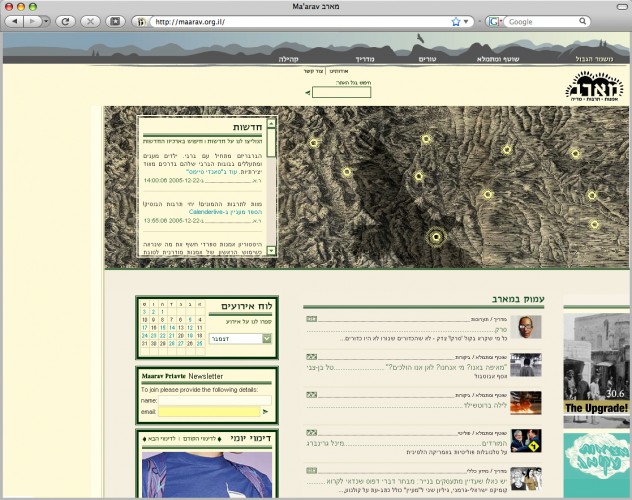Image resolution: width=632 pixels, height=500 pixels.
Task: Reload the page with the refresh icon
Action: (65, 21)
